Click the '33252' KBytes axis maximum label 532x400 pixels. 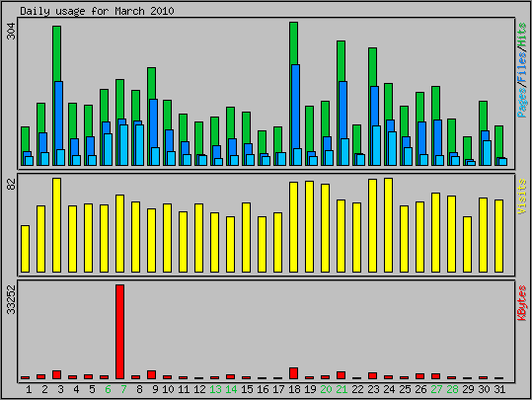click(12, 300)
